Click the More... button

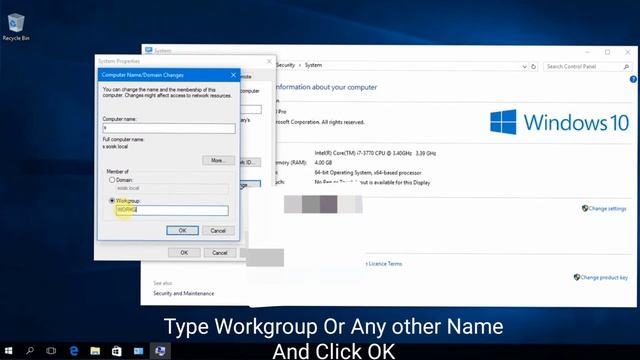[218, 160]
